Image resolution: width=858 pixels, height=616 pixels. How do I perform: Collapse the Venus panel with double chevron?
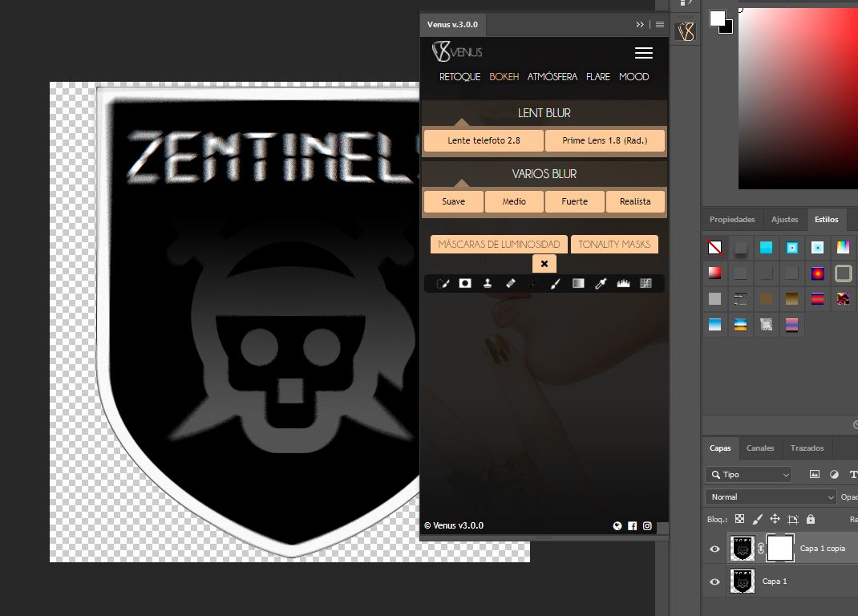640,25
